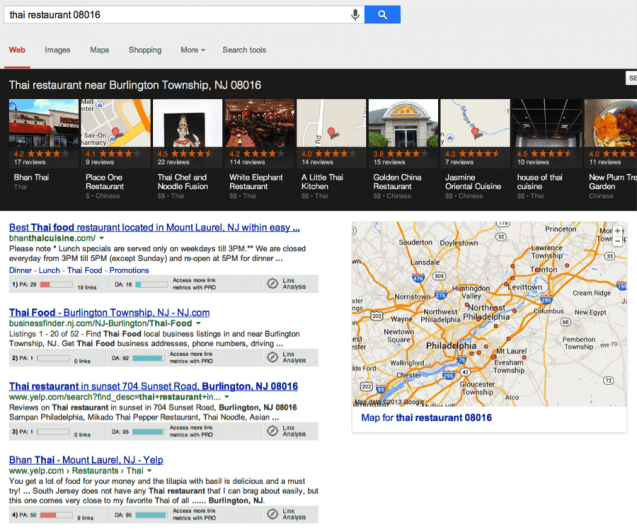Click the Lunch sitelink
Image resolution: width=637 pixels, height=530 pixels.
[49, 270]
